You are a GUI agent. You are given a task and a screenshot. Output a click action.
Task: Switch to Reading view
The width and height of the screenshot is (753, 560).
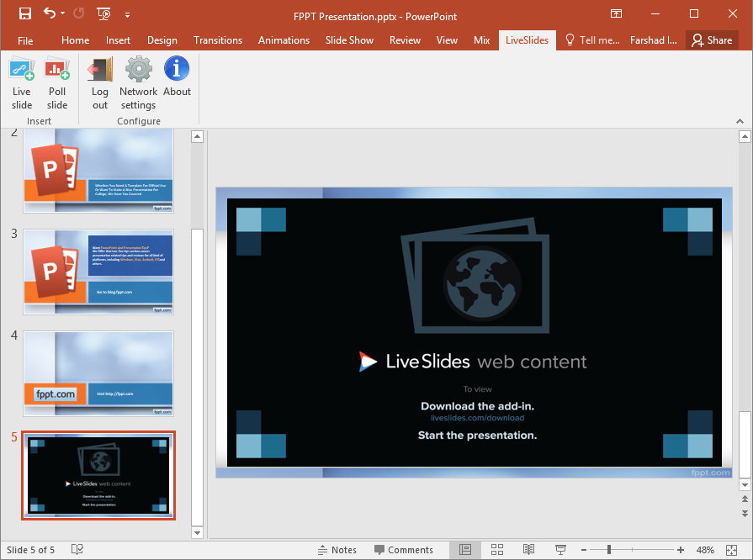[528, 550]
